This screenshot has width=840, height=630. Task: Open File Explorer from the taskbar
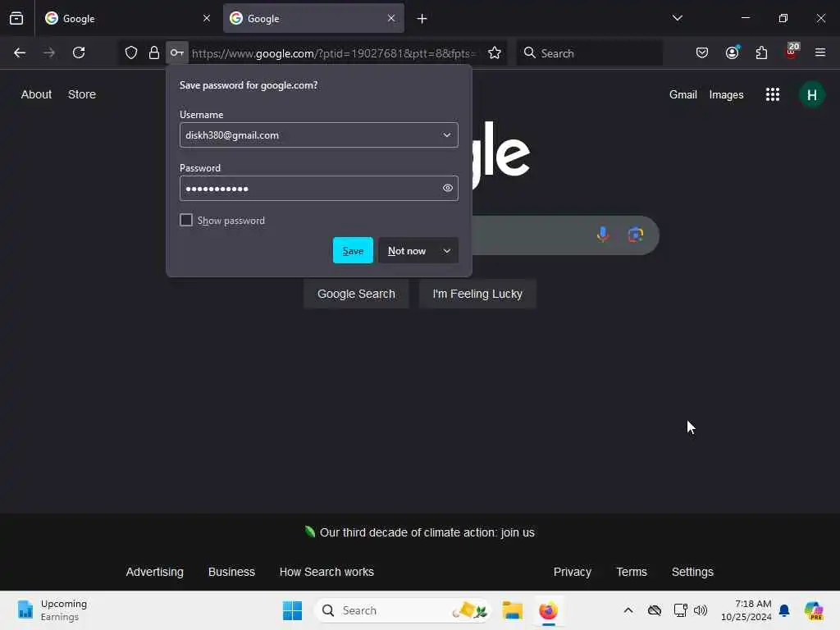512,610
